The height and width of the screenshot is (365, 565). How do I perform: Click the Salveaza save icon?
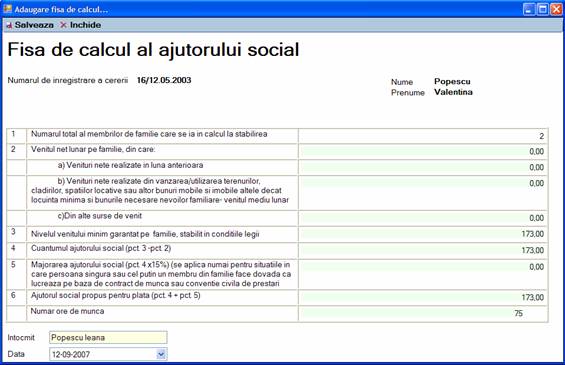(x=9, y=25)
